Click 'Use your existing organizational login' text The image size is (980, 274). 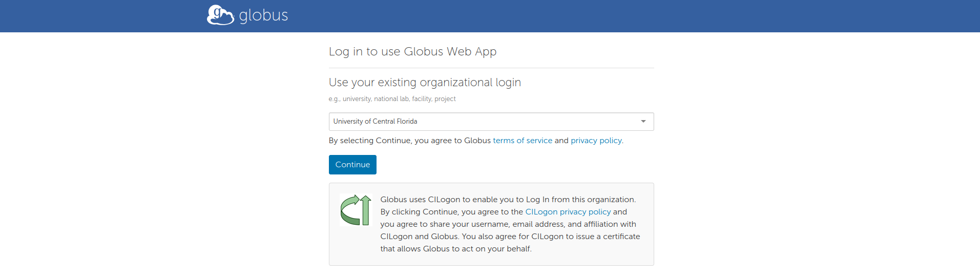425,82
